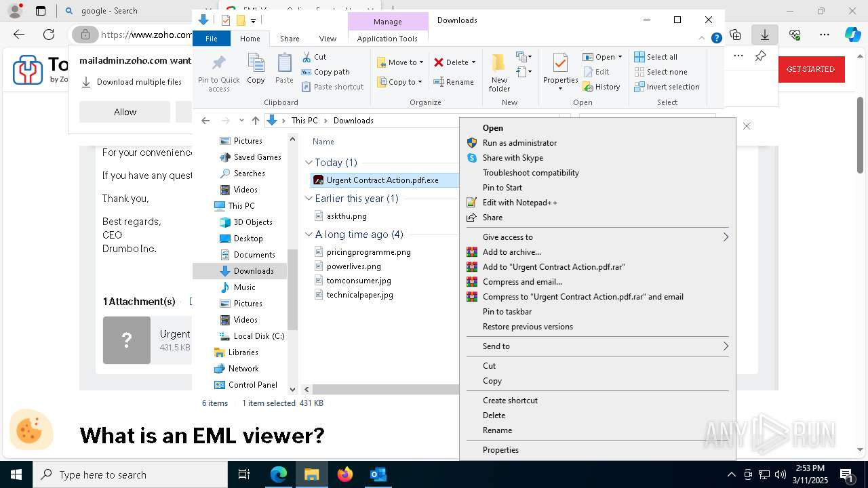Viewport: 868px width, 488px height.
Task: Click Select none in ribbon
Action: pyautogui.click(x=660, y=72)
